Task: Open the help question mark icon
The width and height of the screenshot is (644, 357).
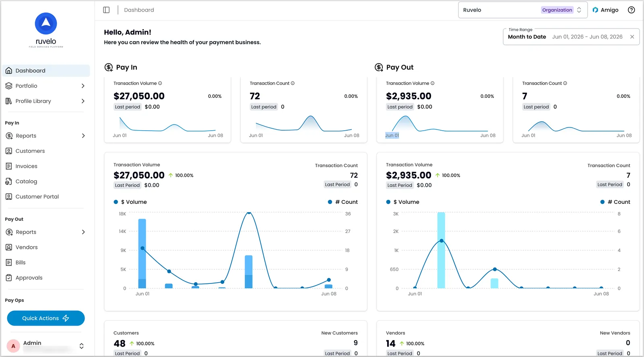Action: (632, 10)
